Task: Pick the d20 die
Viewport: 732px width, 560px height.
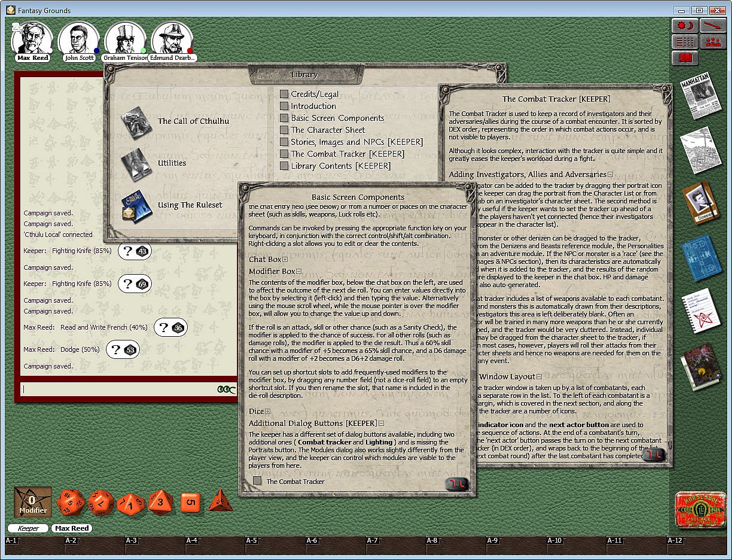Action: 71,502
